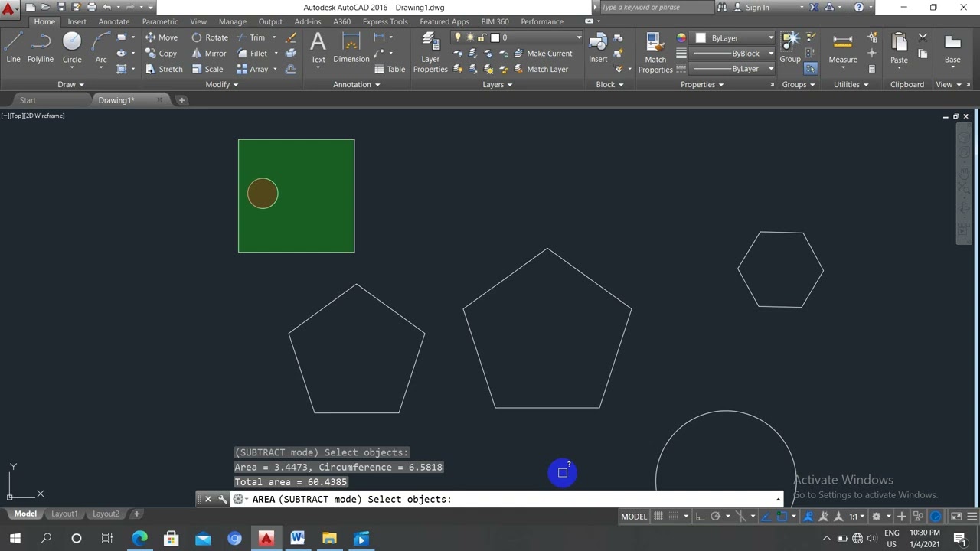Insert a Table

(x=390, y=69)
